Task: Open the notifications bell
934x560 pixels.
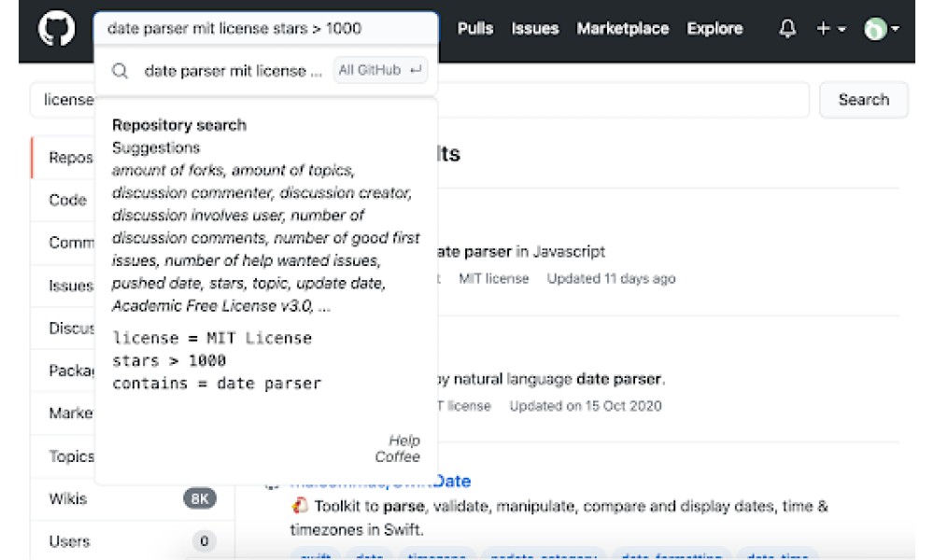Action: coord(787,28)
